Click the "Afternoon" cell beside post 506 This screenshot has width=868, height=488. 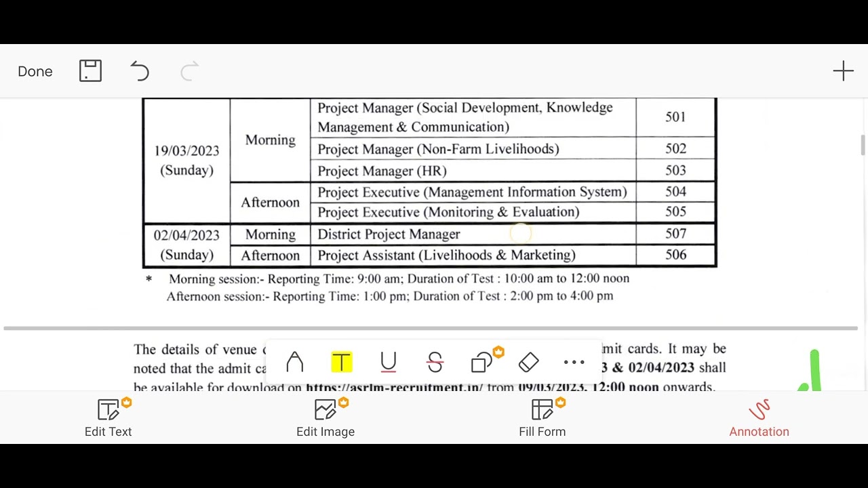coord(270,256)
